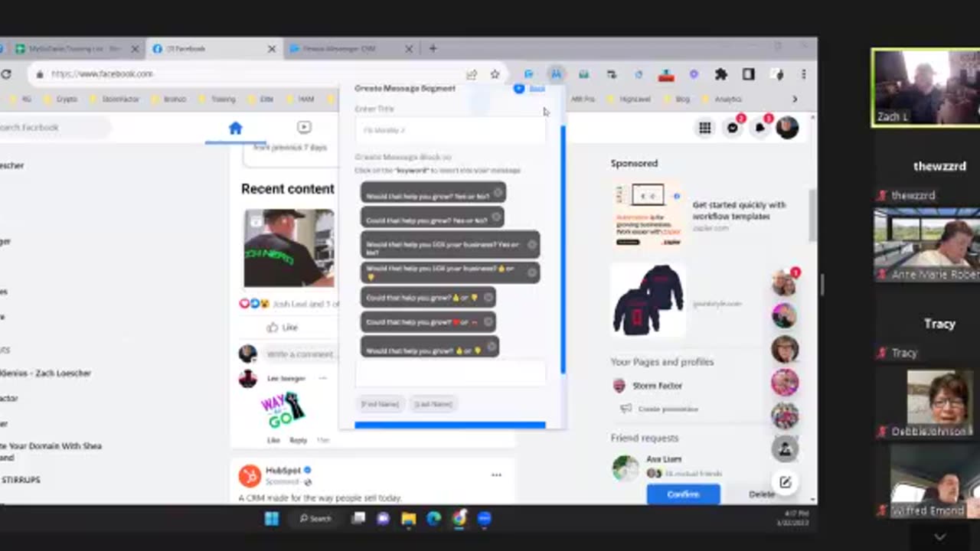Expand the bookmarks bar overflow chevron
The height and width of the screenshot is (551, 980).
794,99
